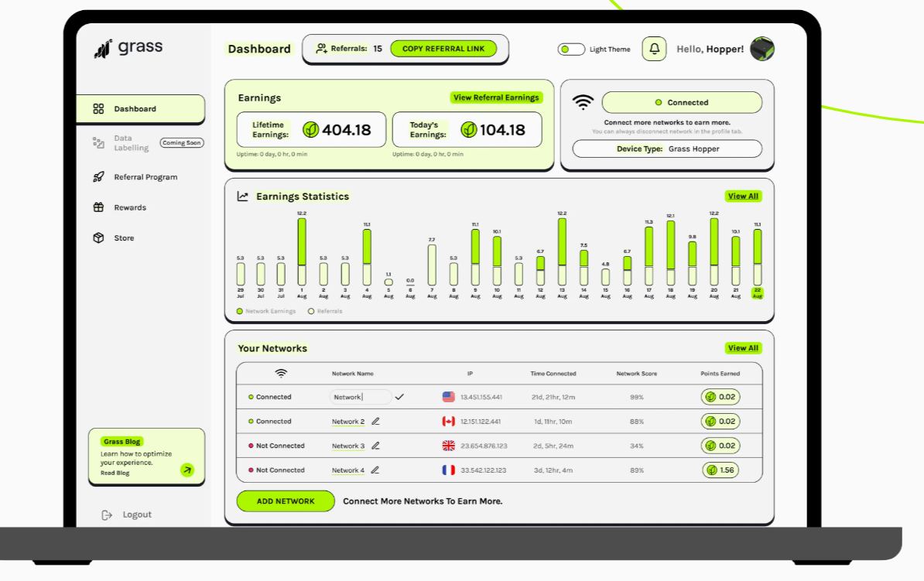Click the referrals people icon
The image size is (924, 581).
321,48
